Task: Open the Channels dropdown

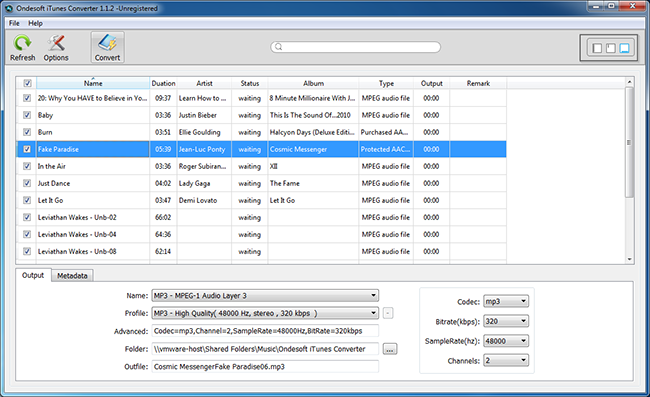Action: (x=506, y=361)
